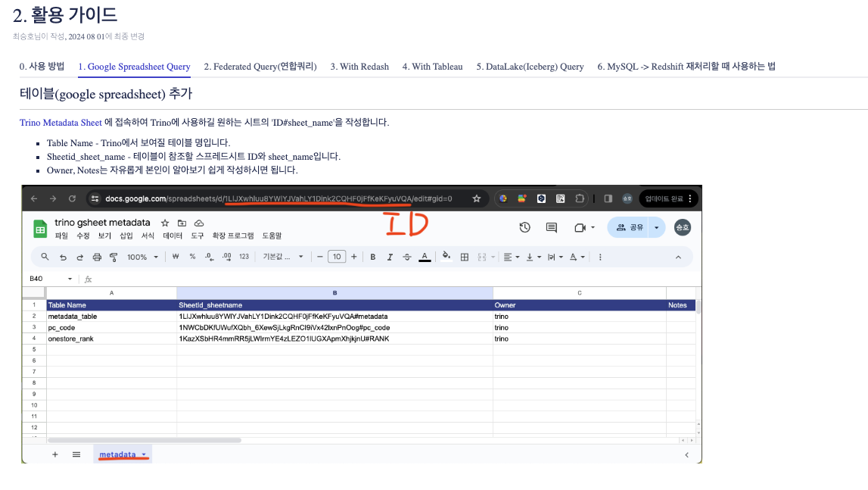Viewport: 868px width, 490px height.
Task: Open the B40 name box dropdown
Action: coord(70,279)
